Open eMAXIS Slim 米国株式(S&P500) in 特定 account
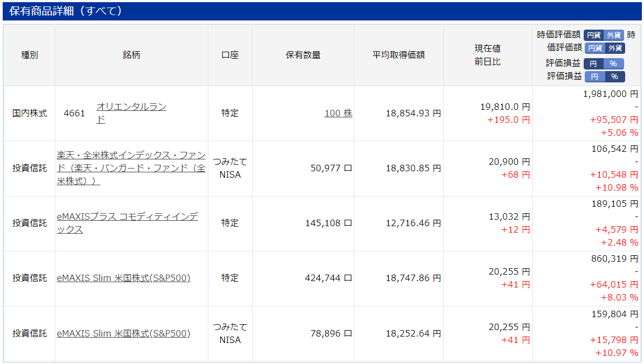 click(x=124, y=278)
